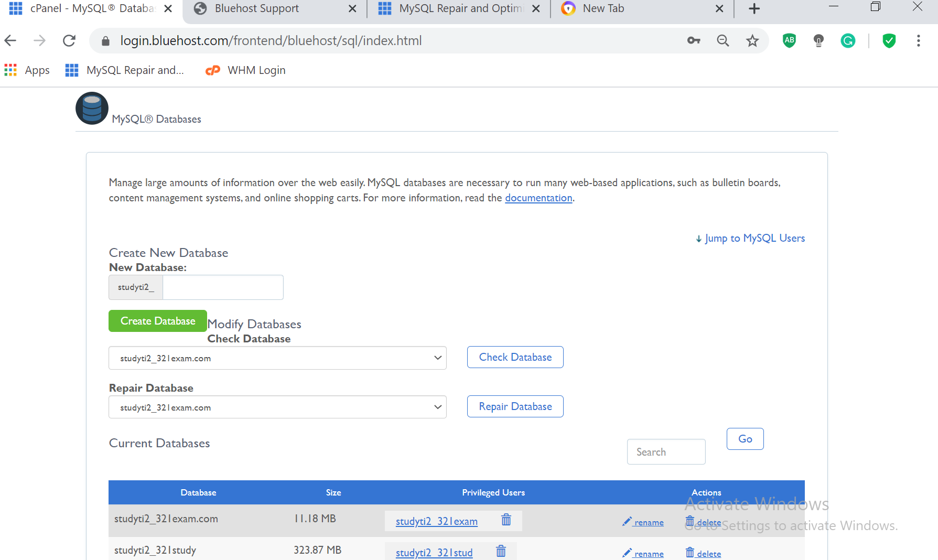Select the '323.87 MB' size cell
This screenshot has width=938, height=560.
click(x=317, y=550)
